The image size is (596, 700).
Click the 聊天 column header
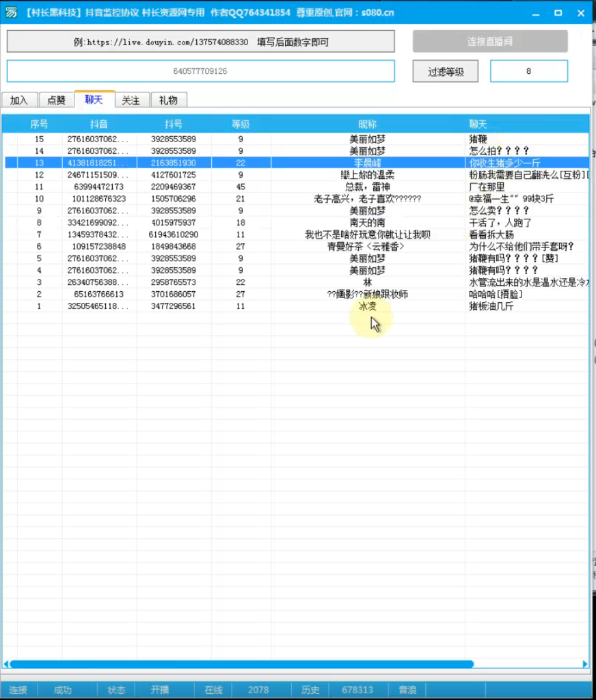click(478, 124)
